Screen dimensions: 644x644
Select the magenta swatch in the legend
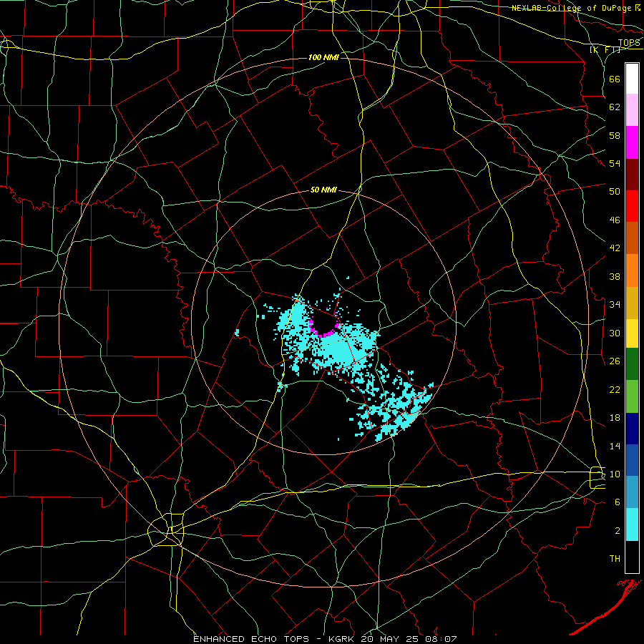[x=632, y=142]
